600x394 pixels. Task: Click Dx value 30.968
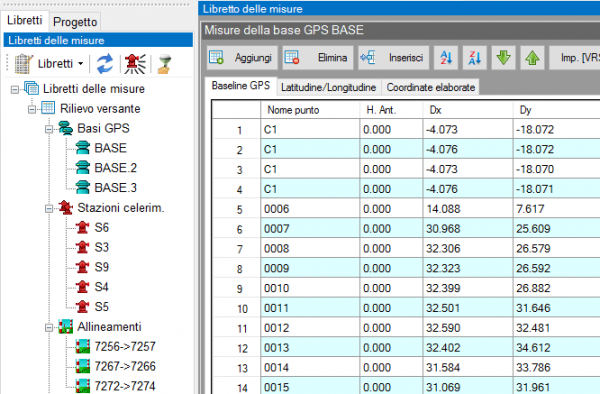pos(468,229)
